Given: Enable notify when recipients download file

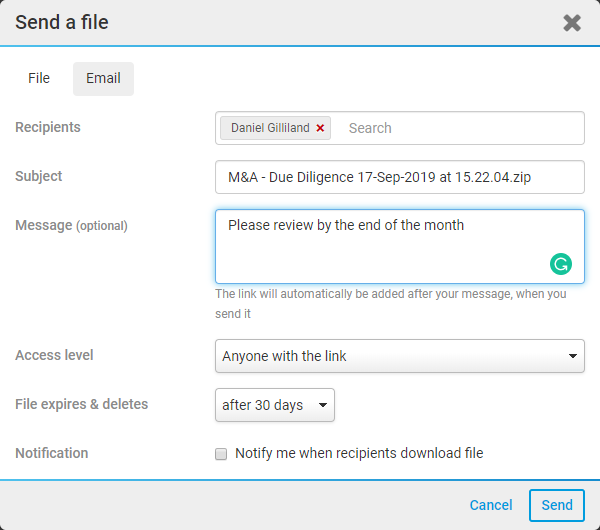Looking at the screenshot, I should click(221, 454).
